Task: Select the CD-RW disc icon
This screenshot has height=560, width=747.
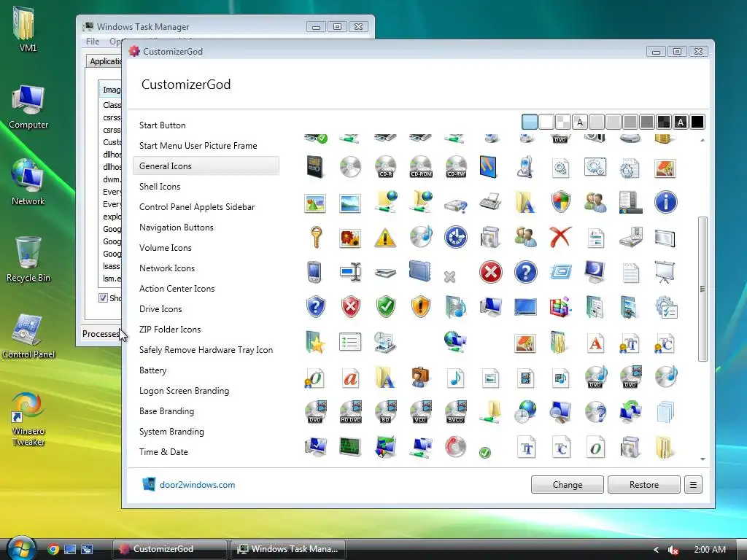Action: [x=456, y=167]
